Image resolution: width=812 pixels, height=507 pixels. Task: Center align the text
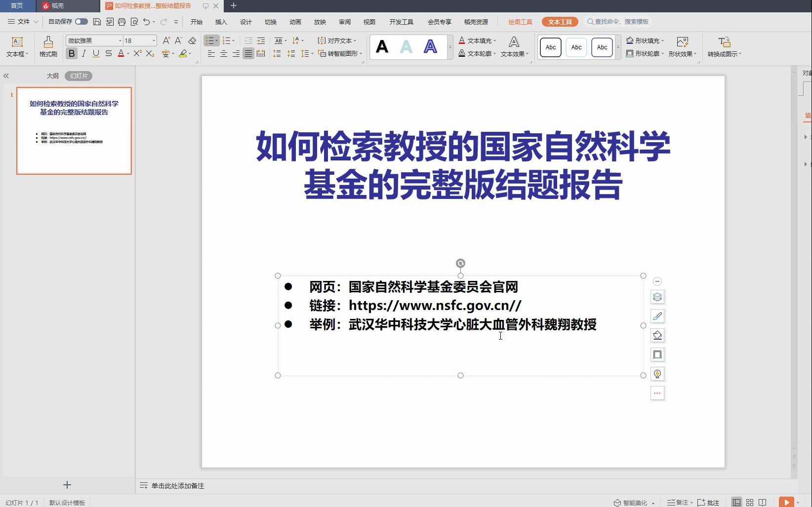[x=224, y=53]
